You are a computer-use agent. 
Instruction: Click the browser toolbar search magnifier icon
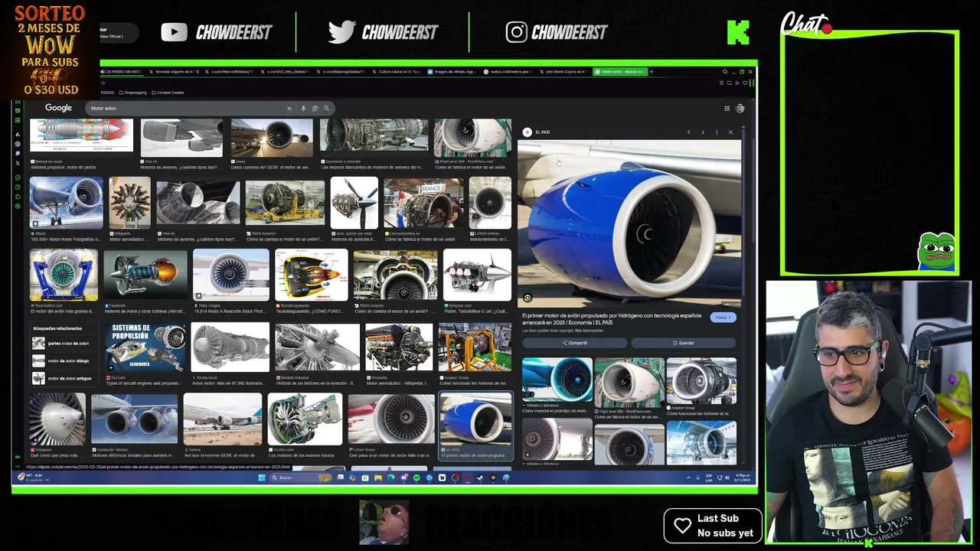(724, 71)
